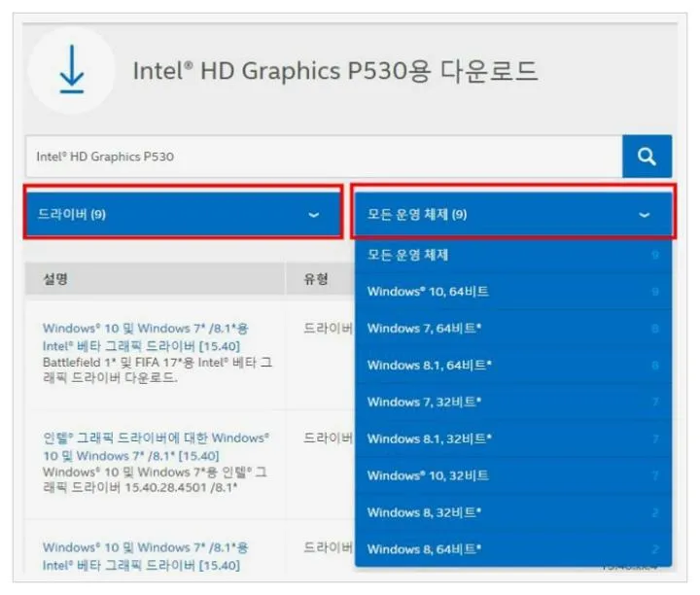
Task: Open last Intel 베타 그래픽 드라이버 [15.40] link
Action: (x=146, y=556)
